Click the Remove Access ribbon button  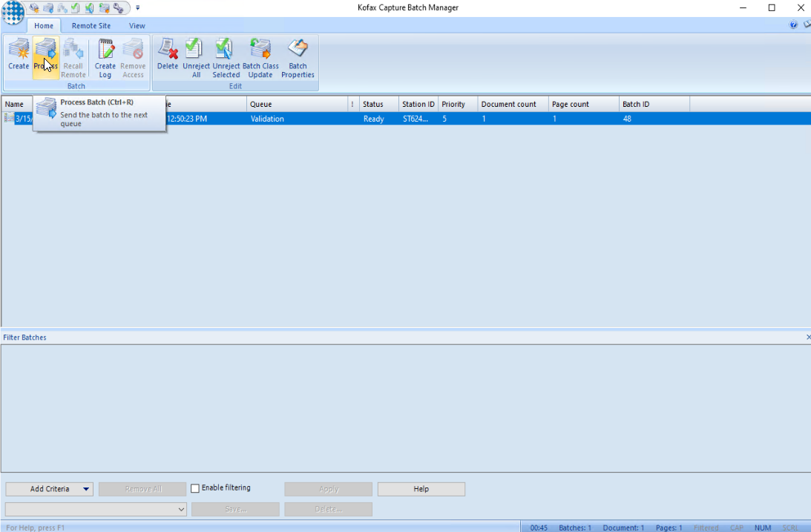point(133,58)
